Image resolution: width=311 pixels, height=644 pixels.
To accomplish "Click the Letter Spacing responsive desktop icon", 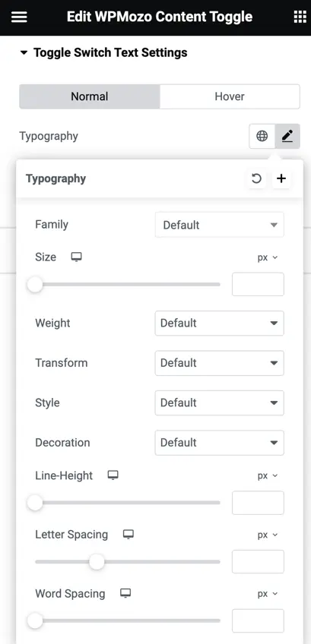I will pyautogui.click(x=129, y=535).
